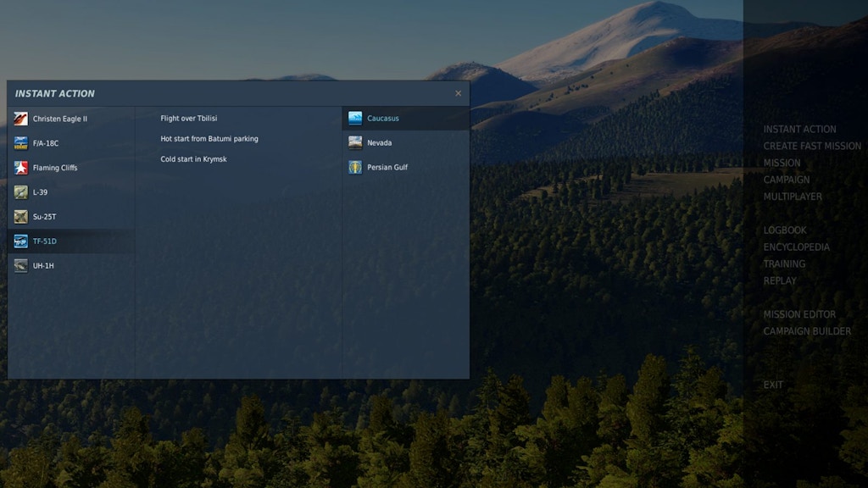Select the F/A-18C aircraft icon
The height and width of the screenshot is (488, 868).
(x=21, y=143)
